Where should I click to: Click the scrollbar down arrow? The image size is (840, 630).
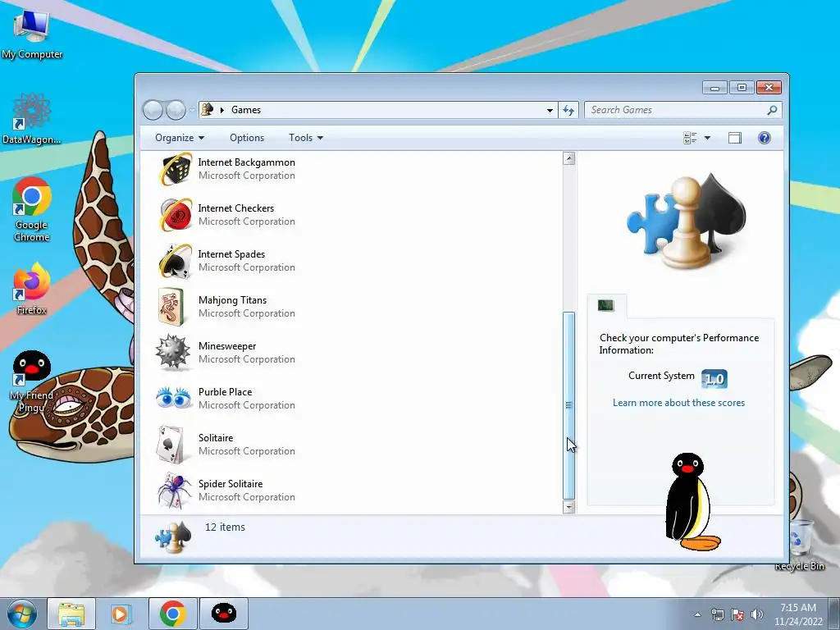[569, 507]
